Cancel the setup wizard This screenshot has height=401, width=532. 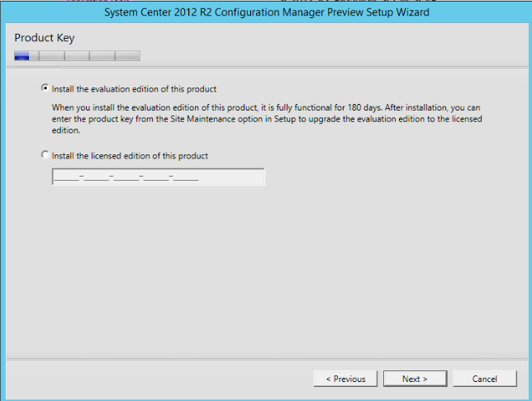pyautogui.click(x=484, y=379)
